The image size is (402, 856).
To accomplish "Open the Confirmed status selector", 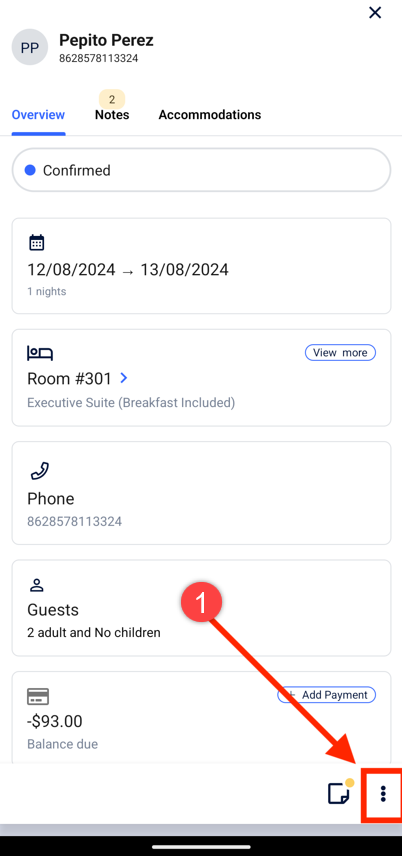I will (x=202, y=170).
